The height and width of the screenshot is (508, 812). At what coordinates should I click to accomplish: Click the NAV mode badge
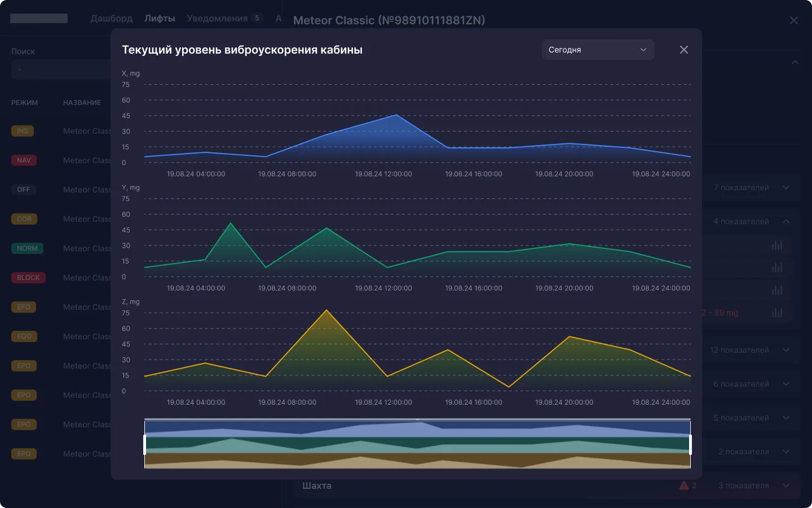(24, 160)
